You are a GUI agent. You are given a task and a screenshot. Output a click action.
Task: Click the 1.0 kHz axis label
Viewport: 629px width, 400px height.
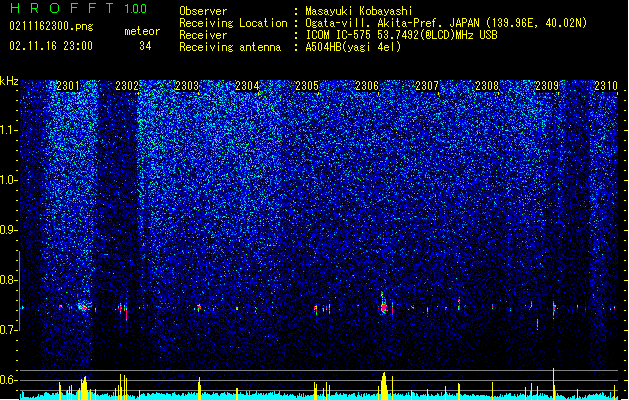pos(9,180)
